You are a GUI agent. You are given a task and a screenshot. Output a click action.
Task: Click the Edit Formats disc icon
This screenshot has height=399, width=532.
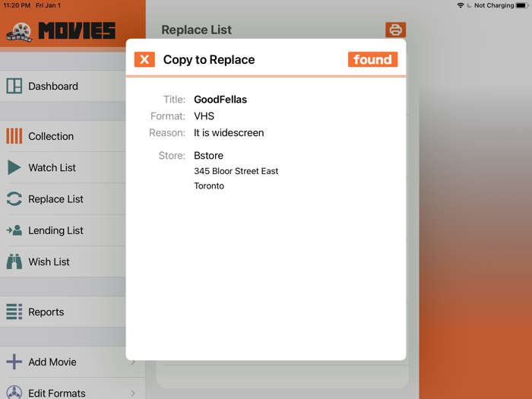[x=14, y=392]
